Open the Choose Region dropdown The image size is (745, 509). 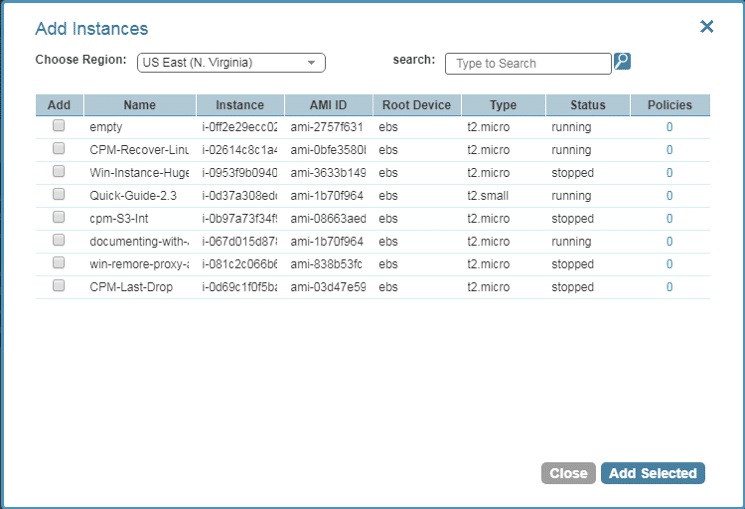point(231,63)
